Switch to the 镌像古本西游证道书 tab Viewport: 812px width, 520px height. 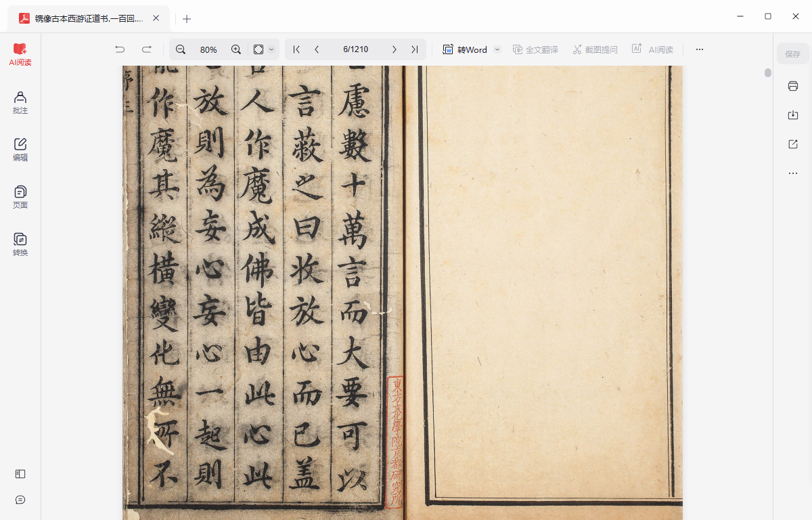(89, 18)
